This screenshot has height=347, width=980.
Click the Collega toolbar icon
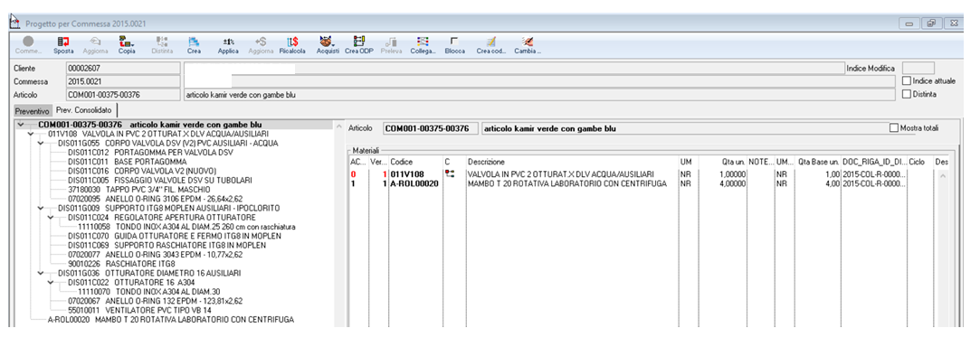[x=423, y=42]
